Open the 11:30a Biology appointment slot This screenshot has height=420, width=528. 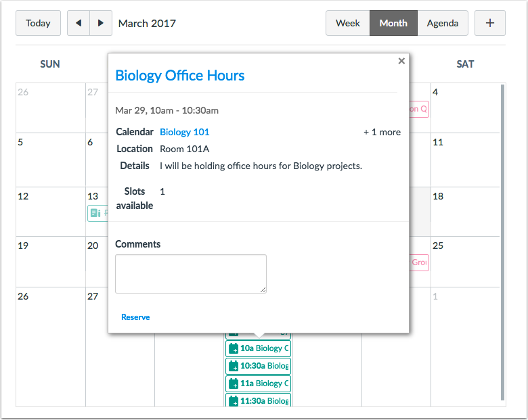(259, 400)
